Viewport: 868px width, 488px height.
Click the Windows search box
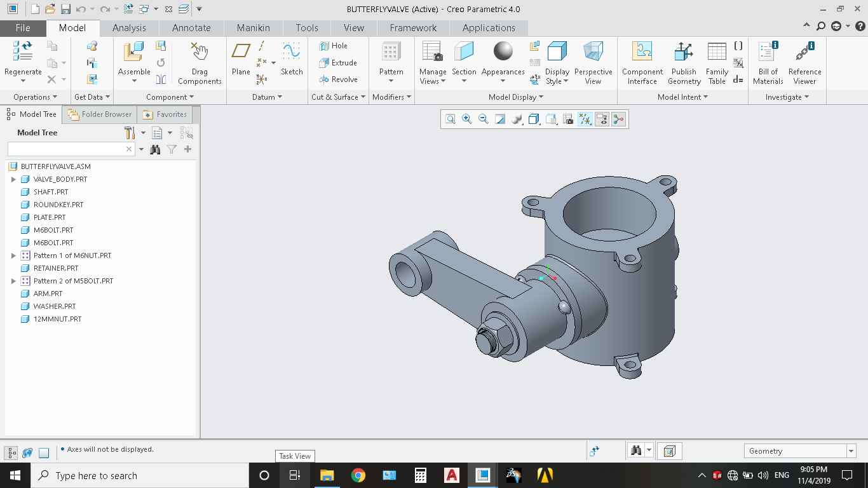point(139,475)
